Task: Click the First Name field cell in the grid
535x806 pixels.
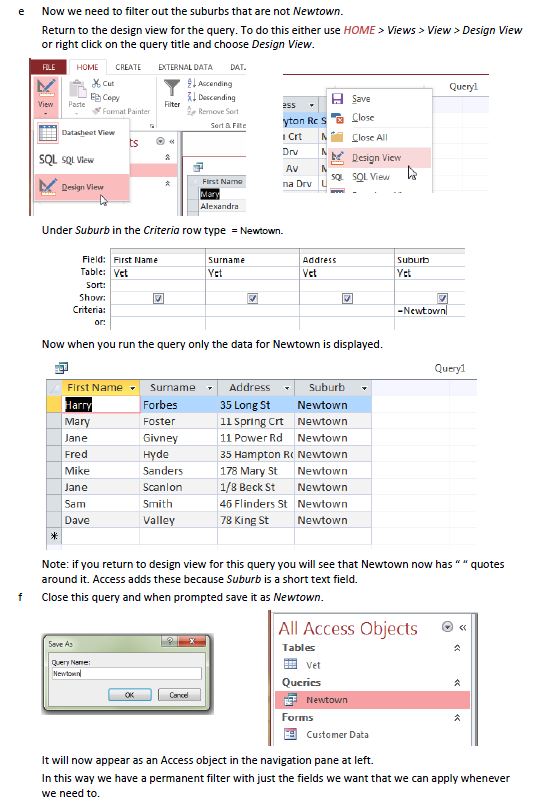Action: tap(158, 260)
